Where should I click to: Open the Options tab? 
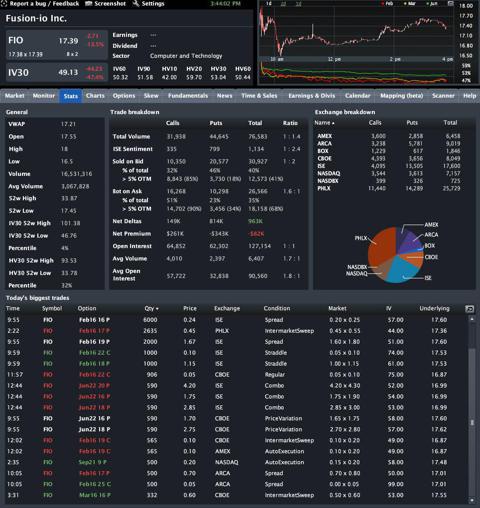pyautogui.click(x=124, y=96)
